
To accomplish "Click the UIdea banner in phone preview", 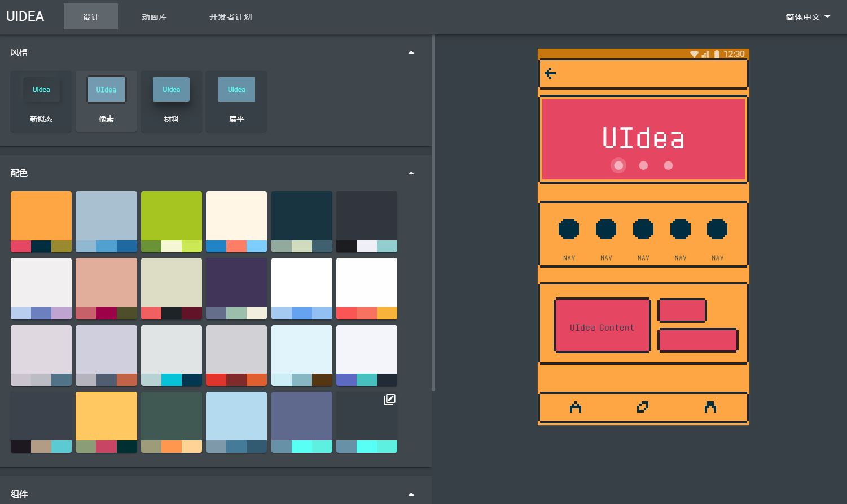I will point(643,139).
